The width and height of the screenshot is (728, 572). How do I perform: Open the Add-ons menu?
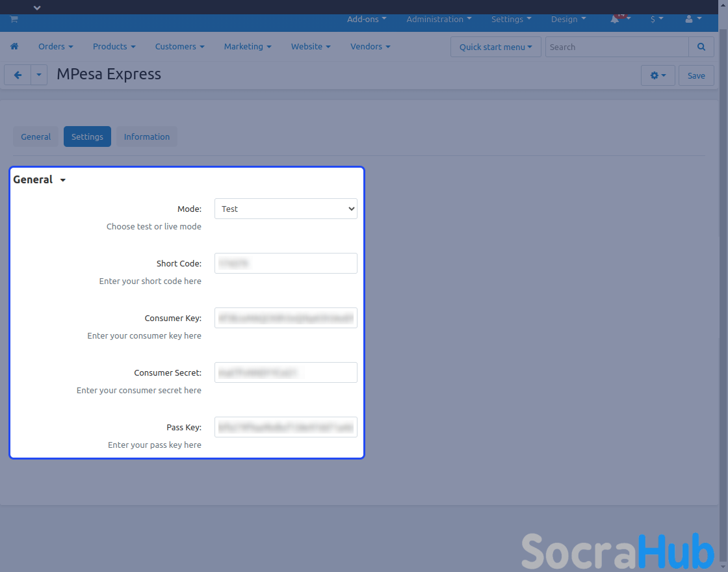(367, 19)
